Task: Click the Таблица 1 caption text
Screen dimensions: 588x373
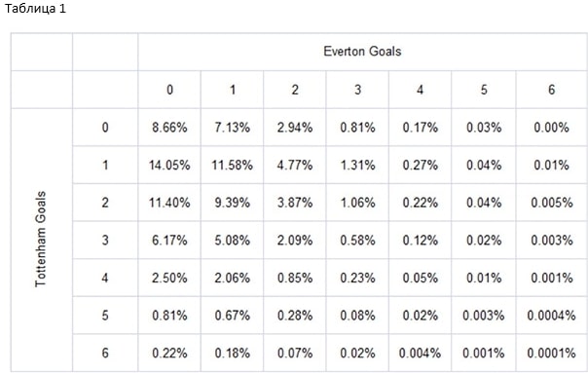Action: pos(35,9)
